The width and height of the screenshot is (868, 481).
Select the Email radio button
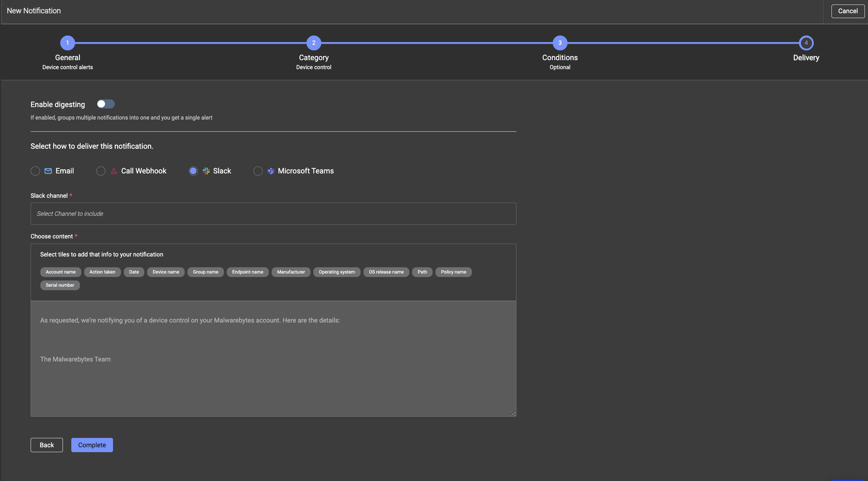click(x=35, y=171)
